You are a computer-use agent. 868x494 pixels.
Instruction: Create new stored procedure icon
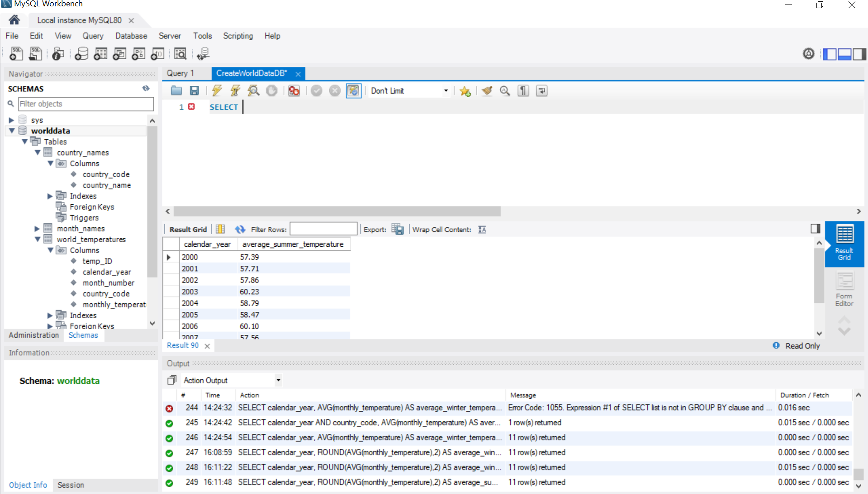[x=138, y=54]
